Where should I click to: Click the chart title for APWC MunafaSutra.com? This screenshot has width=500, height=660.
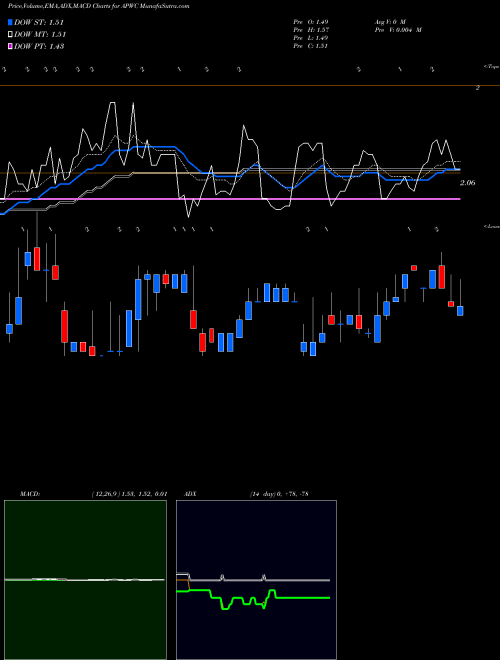[x=99, y=6]
